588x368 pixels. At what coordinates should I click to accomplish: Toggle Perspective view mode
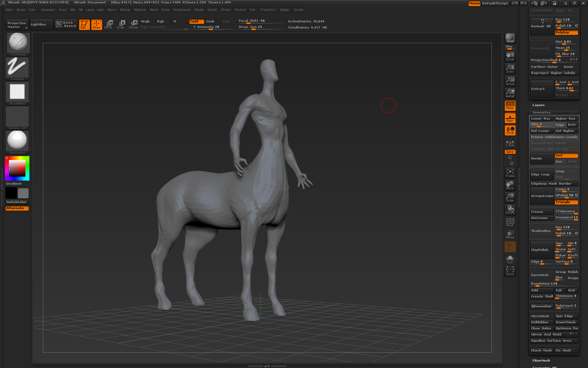coord(510,105)
